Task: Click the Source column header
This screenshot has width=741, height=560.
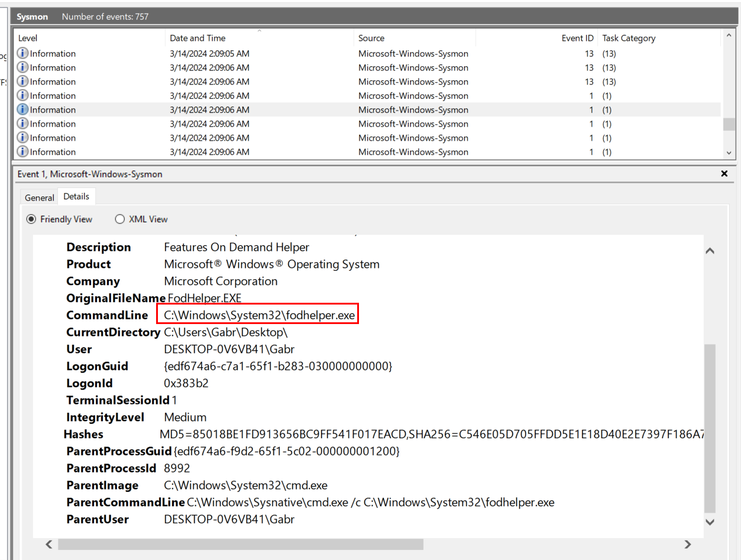Action: click(x=371, y=38)
